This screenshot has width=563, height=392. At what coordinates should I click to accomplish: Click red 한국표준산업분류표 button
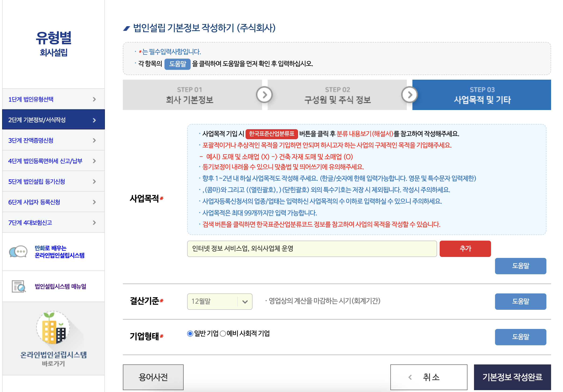pos(271,134)
